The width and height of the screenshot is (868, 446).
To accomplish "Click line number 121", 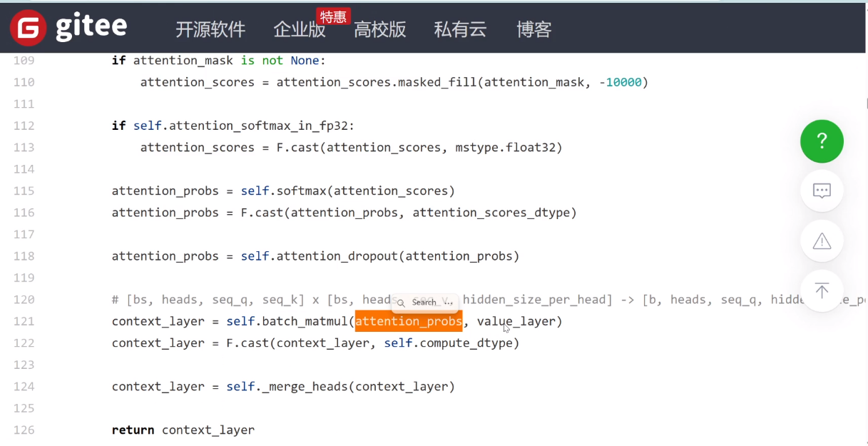I will 24,321.
